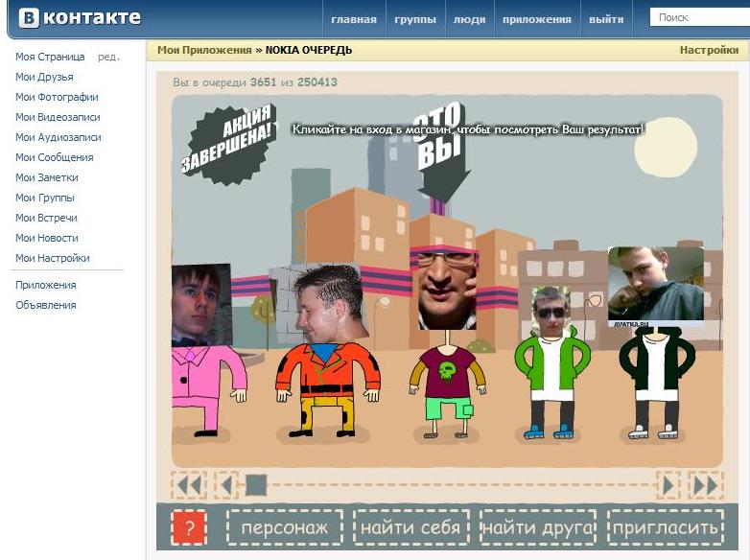Open Мои Заметки
The height and width of the screenshot is (560, 750).
(x=47, y=177)
